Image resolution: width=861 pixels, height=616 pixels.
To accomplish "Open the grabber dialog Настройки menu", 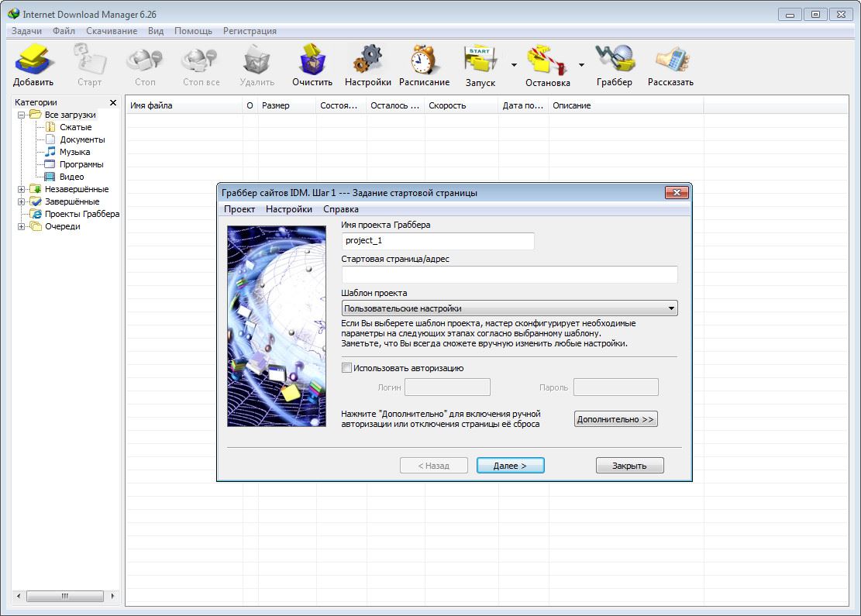I will click(x=289, y=209).
